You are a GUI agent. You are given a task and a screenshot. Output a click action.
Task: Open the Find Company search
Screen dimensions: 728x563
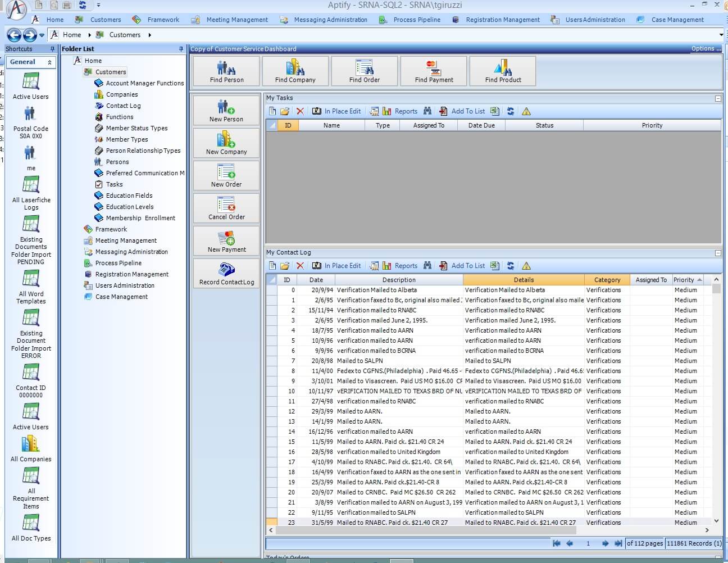pos(295,71)
